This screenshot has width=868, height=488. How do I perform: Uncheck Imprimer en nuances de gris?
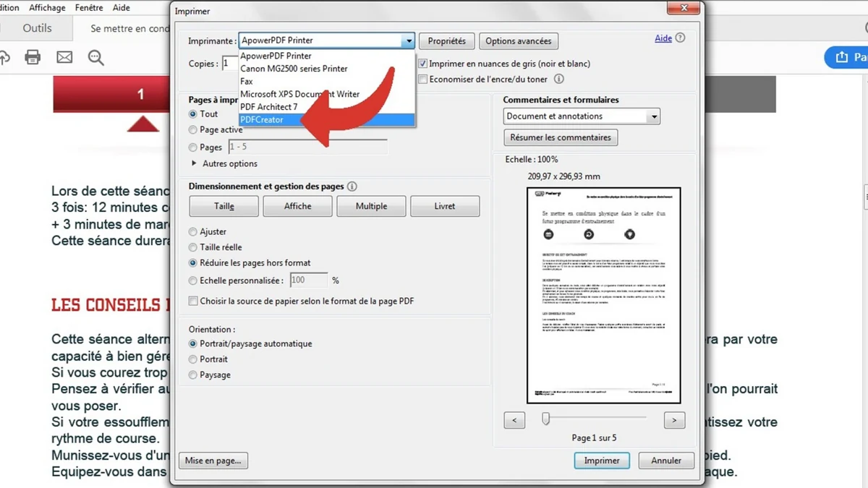coord(423,64)
